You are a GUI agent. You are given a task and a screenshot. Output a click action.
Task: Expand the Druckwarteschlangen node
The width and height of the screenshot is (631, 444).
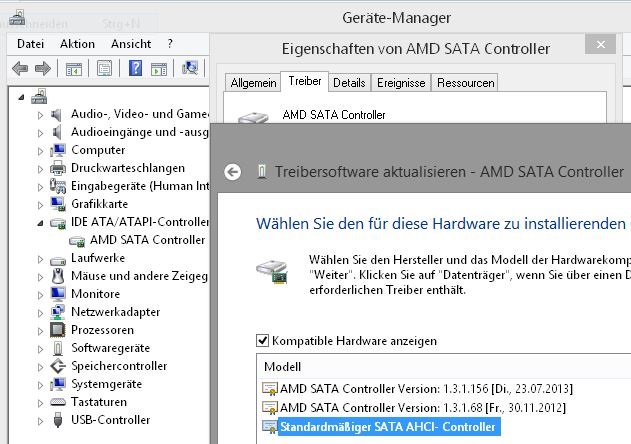click(x=40, y=169)
